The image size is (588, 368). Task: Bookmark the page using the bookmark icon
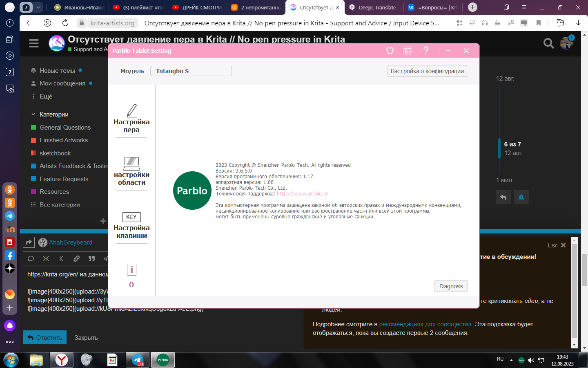coord(539,23)
